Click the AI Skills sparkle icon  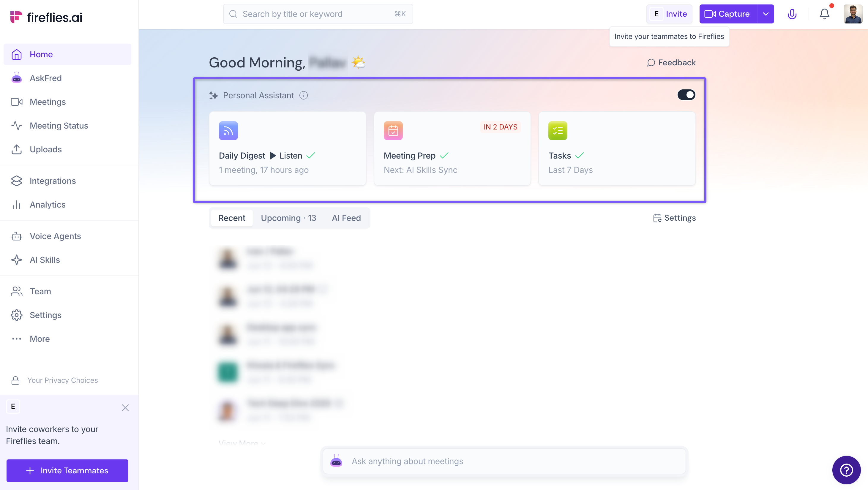tap(17, 260)
